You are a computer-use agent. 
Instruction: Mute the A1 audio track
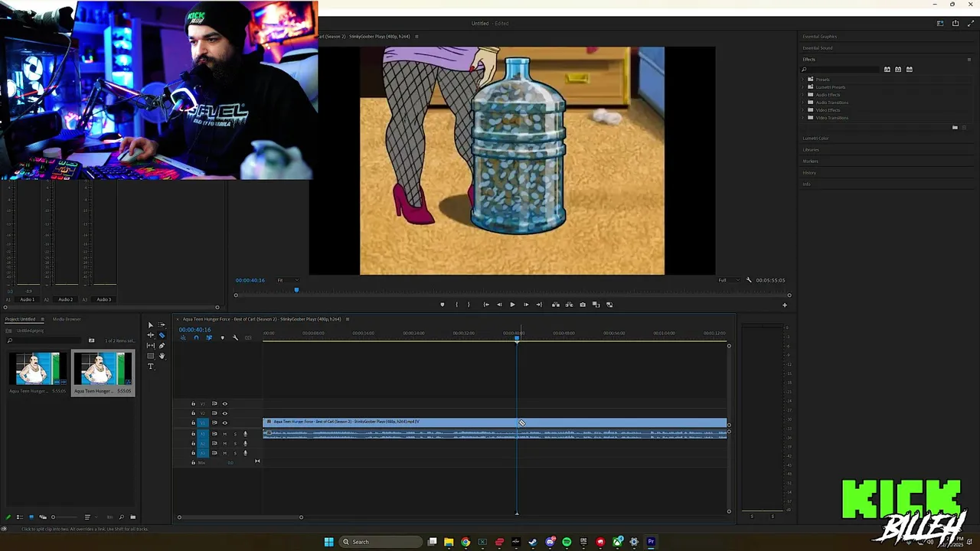pos(224,434)
